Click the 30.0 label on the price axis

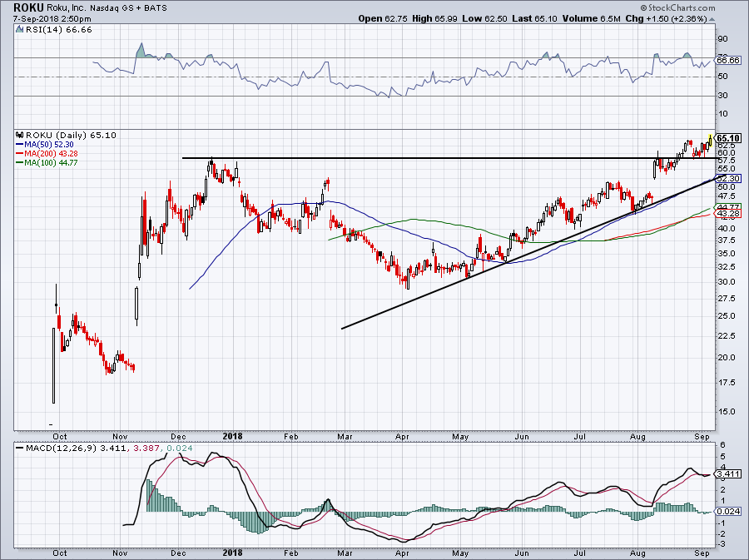[726, 282]
